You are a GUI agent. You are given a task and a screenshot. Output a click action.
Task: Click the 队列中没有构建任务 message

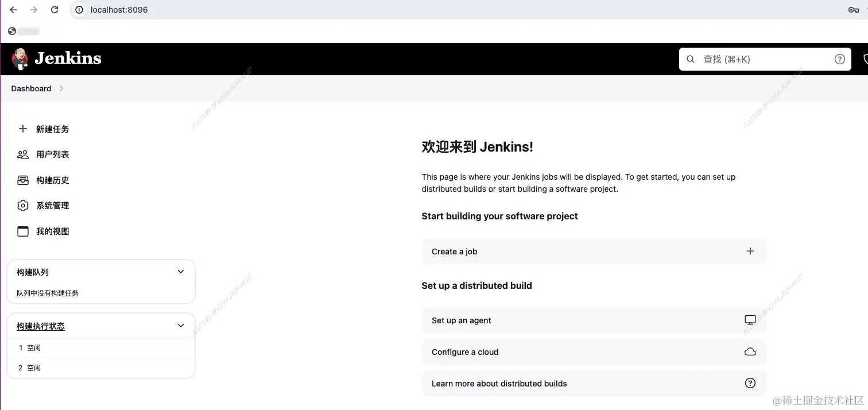[48, 293]
